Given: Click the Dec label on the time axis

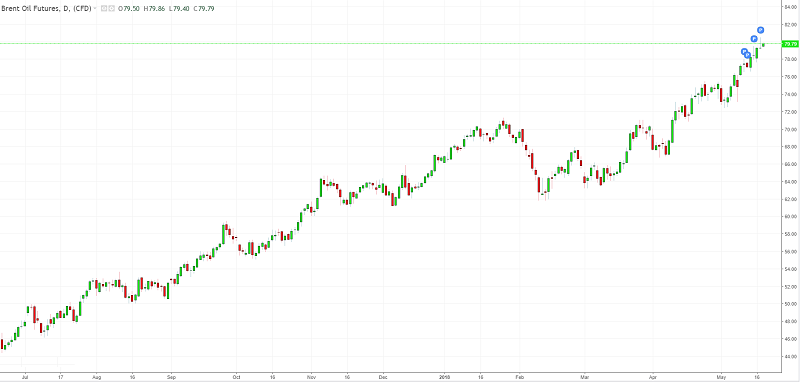Looking at the screenshot, I should click(383, 378).
